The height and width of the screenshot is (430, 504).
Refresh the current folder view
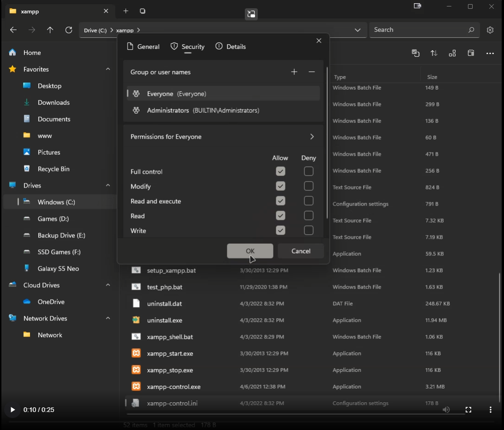tap(69, 30)
